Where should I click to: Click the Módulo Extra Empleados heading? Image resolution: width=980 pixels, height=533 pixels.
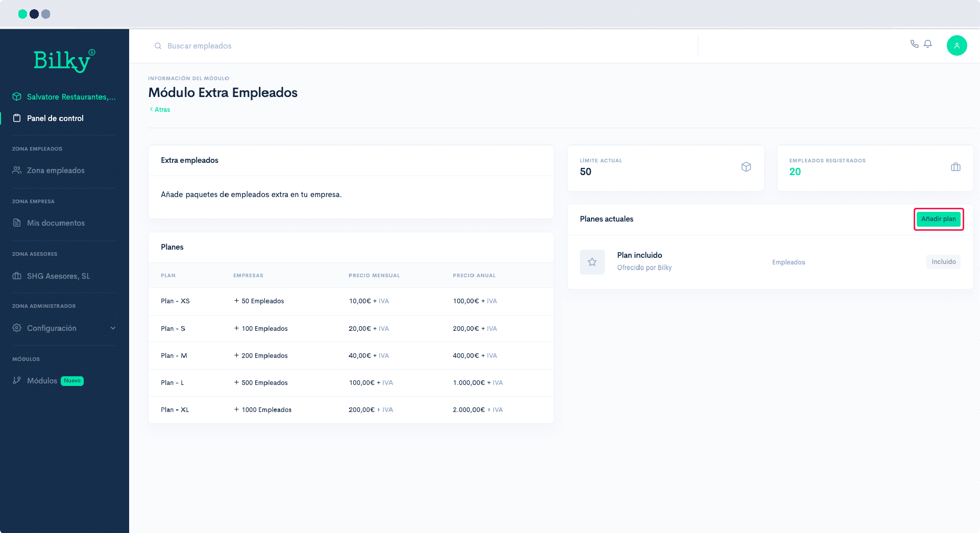(x=223, y=92)
